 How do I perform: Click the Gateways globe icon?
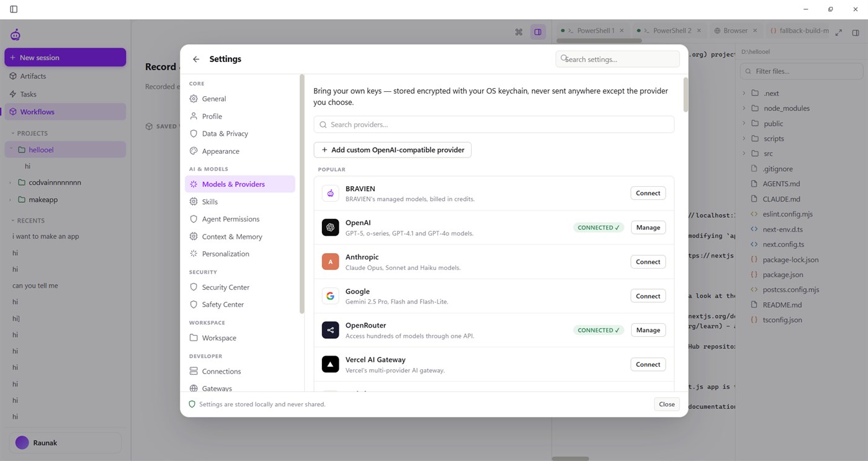coord(194,388)
